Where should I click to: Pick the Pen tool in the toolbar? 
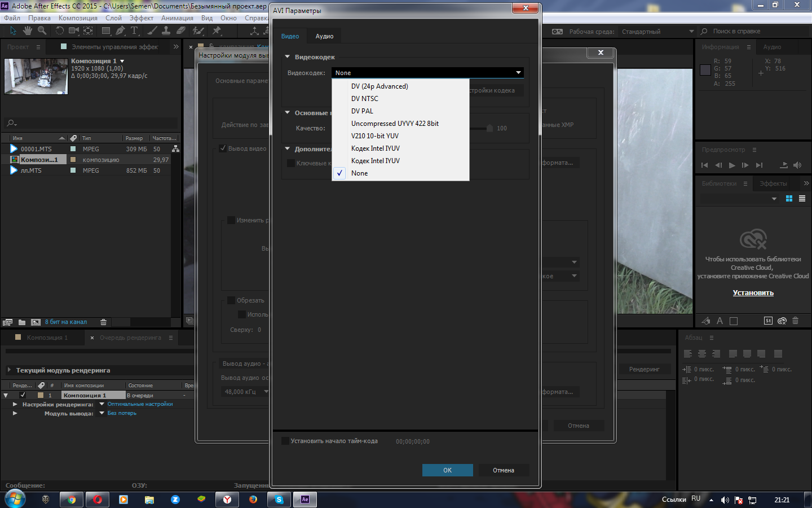click(x=120, y=31)
